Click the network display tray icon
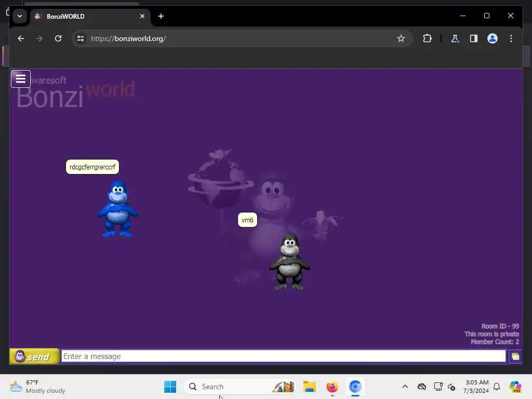 [x=438, y=387]
